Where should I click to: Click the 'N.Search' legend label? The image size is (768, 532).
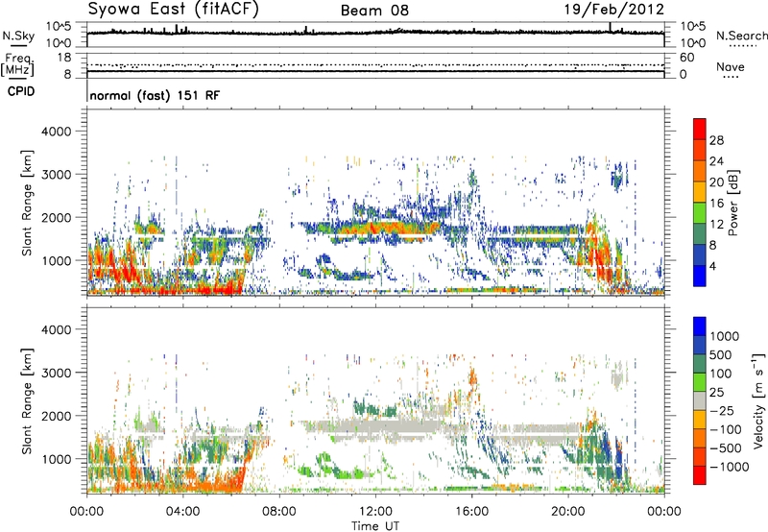point(741,36)
